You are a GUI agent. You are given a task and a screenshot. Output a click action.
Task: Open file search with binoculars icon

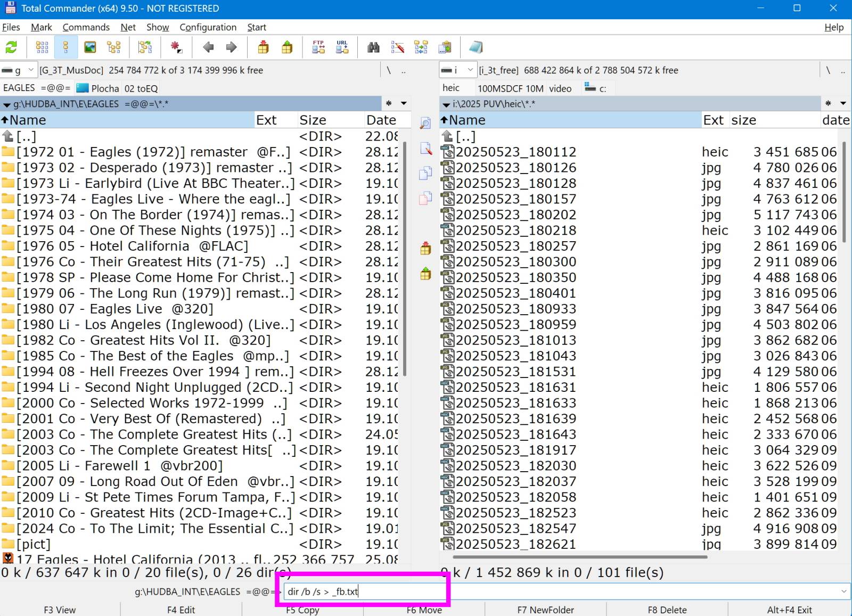click(374, 47)
